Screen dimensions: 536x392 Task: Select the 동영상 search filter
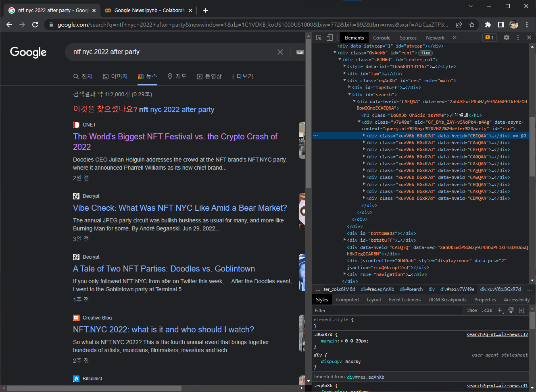[209, 77]
